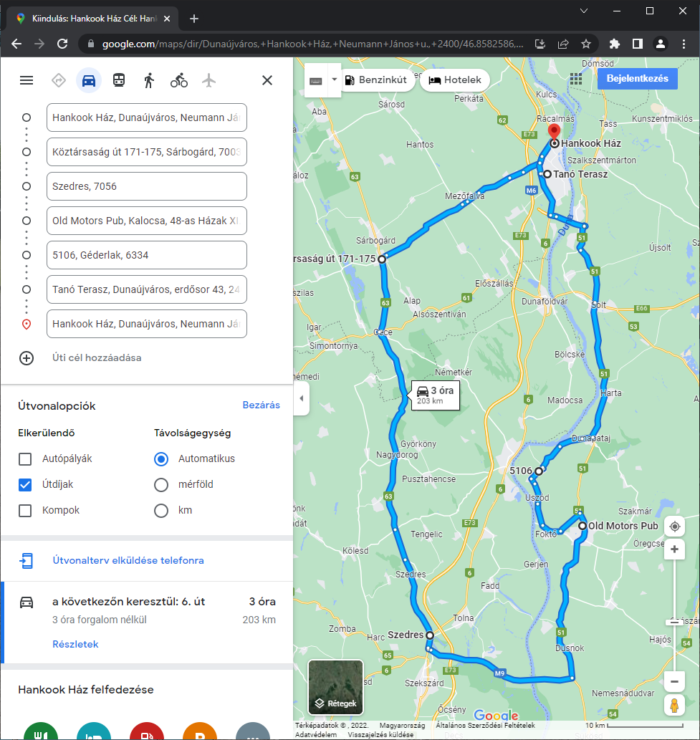Click Adatvédelem footer link

(316, 735)
